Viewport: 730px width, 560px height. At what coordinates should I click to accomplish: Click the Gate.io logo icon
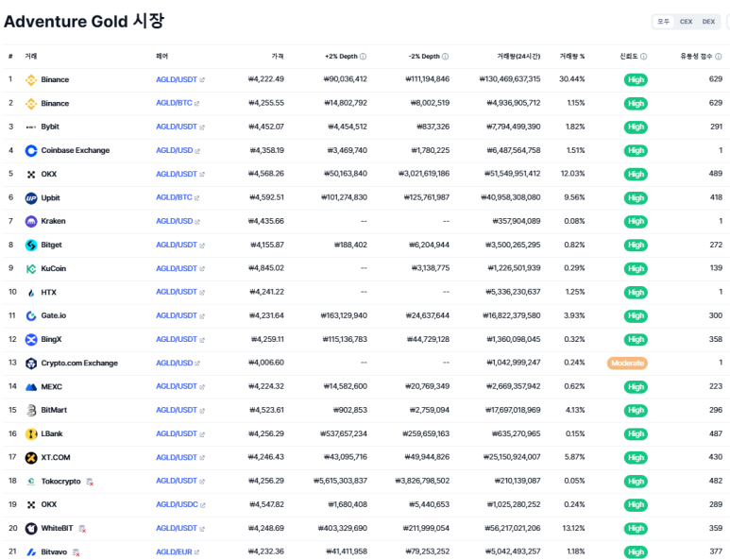[31, 316]
